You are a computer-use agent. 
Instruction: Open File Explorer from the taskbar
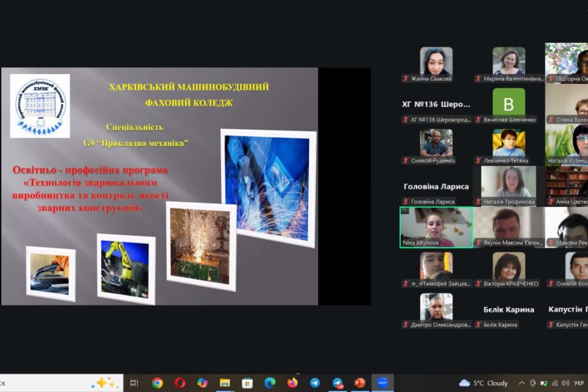(x=225, y=383)
